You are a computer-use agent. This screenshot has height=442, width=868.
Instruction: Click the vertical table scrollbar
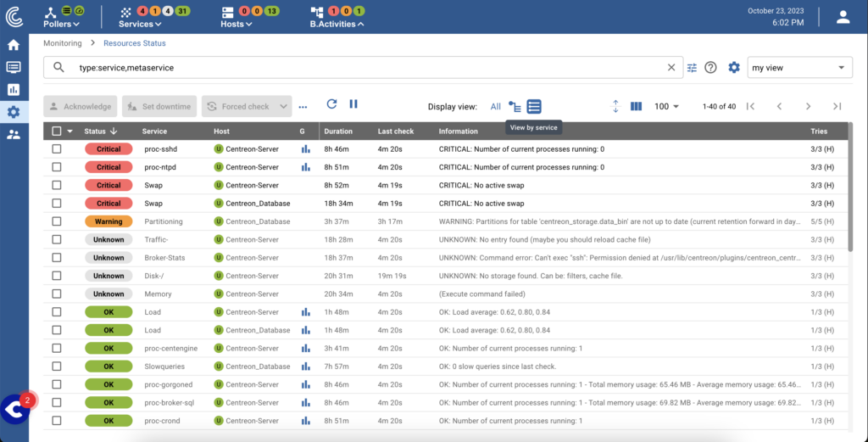click(850, 186)
